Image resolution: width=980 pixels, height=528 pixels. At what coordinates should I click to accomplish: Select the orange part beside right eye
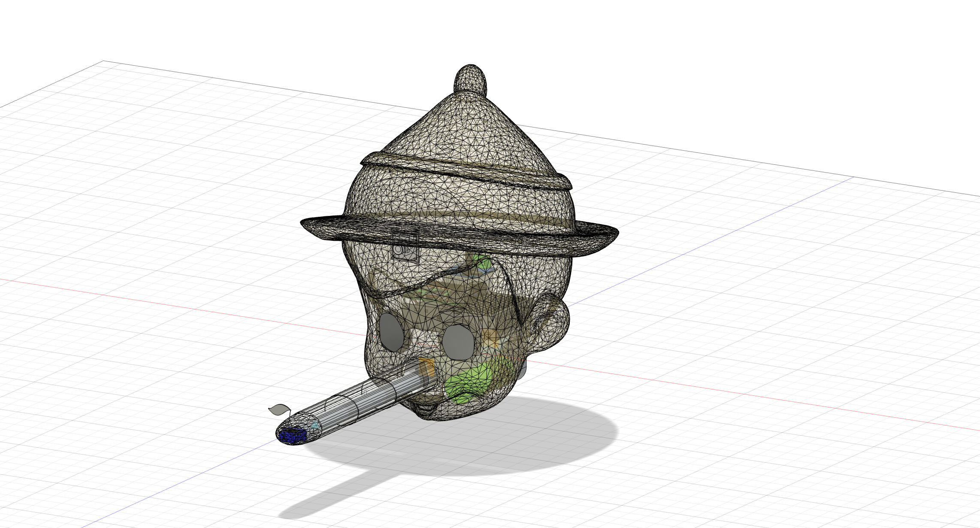coord(490,338)
